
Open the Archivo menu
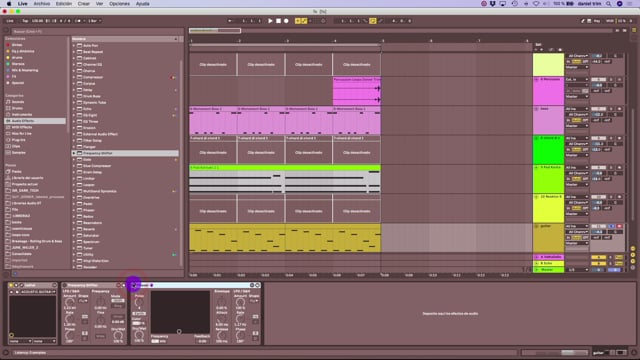click(x=42, y=4)
